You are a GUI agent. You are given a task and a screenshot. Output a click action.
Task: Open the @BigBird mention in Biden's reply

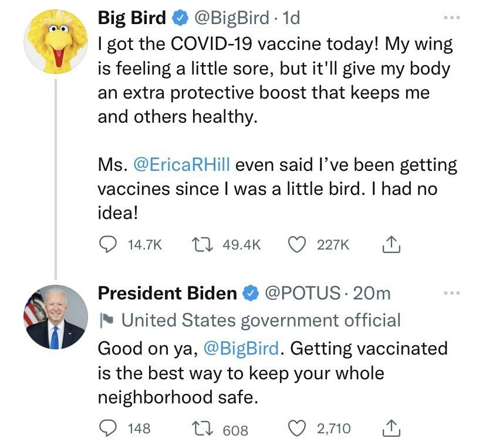coord(241,348)
